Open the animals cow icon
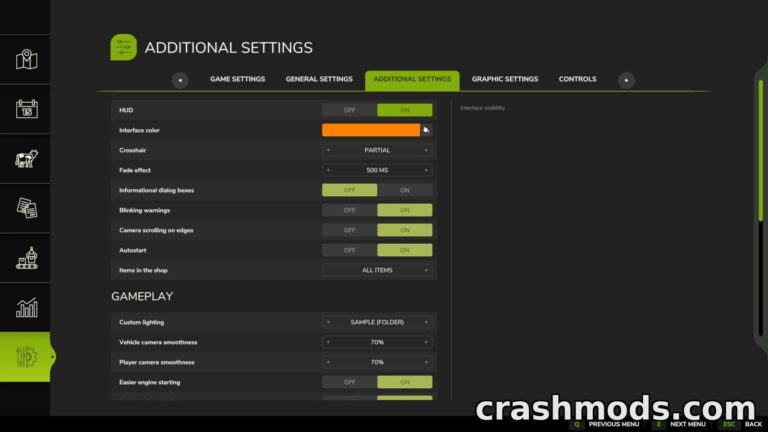768x432 pixels. (26, 159)
